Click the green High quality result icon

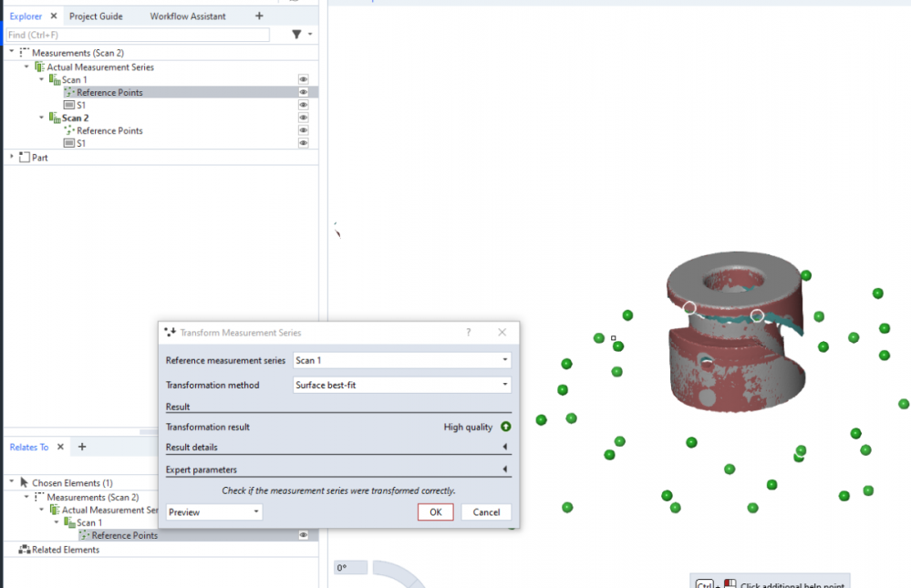pyautogui.click(x=505, y=427)
